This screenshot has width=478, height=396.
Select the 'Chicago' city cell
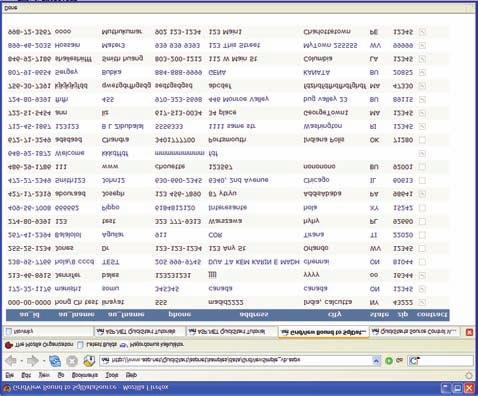(316, 180)
